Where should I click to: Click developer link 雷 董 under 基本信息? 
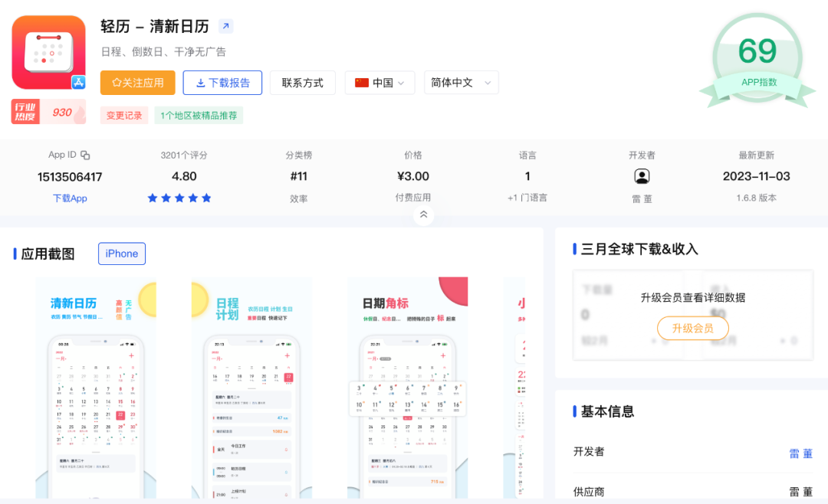(800, 453)
